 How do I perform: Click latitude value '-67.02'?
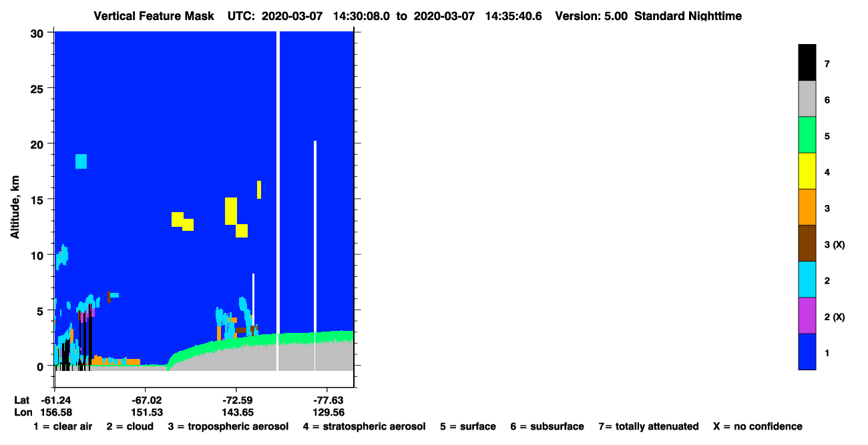[x=146, y=400]
